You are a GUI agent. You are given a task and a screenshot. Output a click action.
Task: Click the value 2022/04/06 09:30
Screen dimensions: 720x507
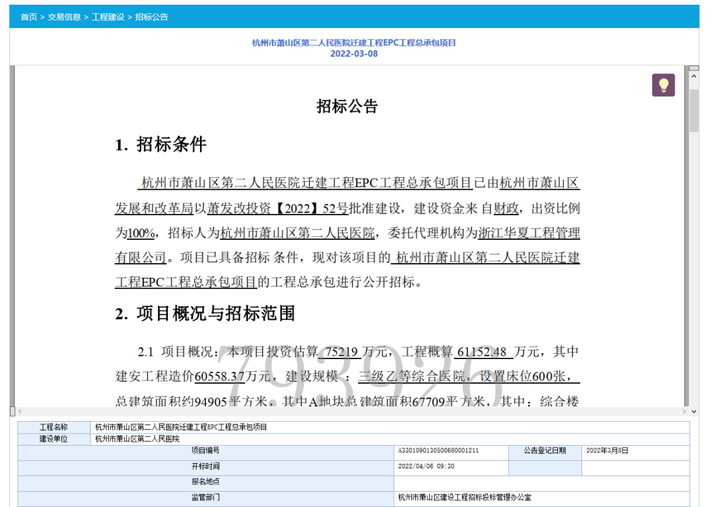(426, 466)
